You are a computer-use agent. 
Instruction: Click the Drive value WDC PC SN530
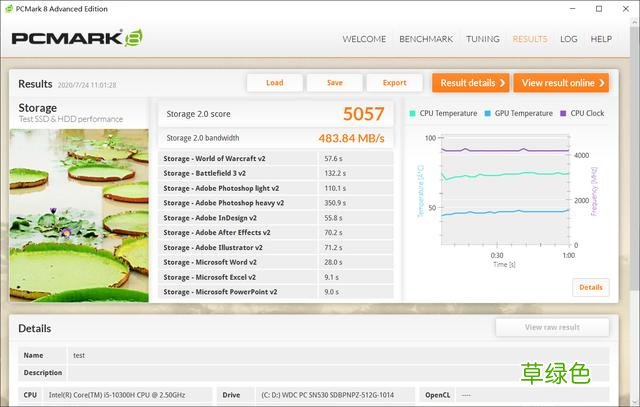[327, 395]
